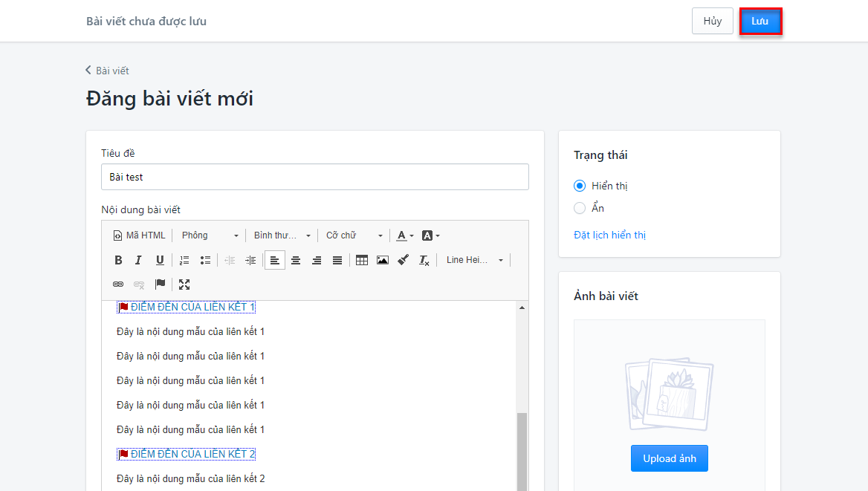
Task: Justify text alignment
Action: [337, 260]
